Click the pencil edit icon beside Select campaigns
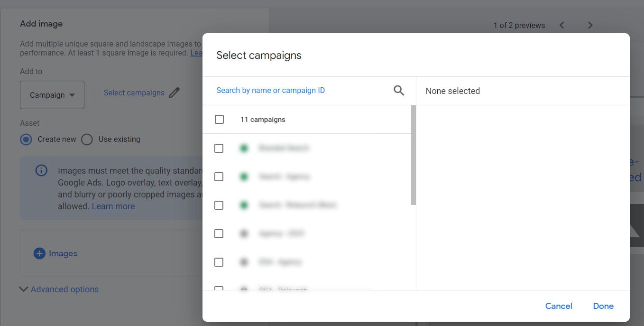The image size is (644, 326). pos(175,93)
